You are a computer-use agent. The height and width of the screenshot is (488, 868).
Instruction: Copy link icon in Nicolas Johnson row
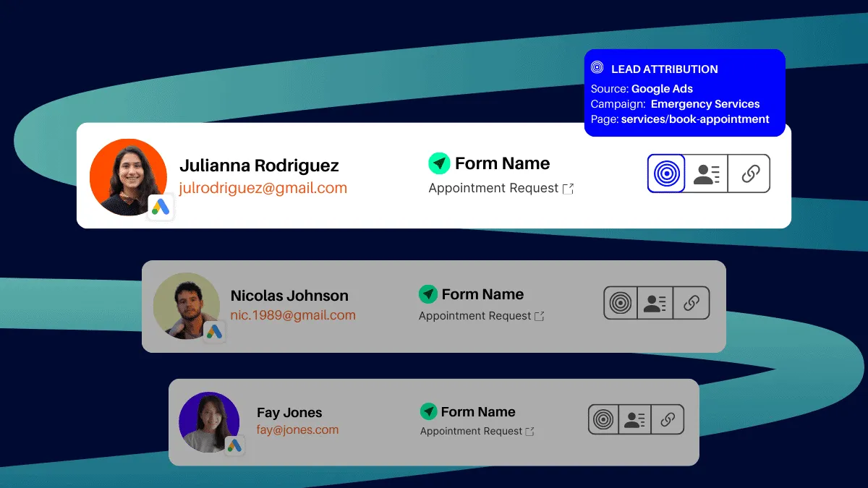(692, 303)
